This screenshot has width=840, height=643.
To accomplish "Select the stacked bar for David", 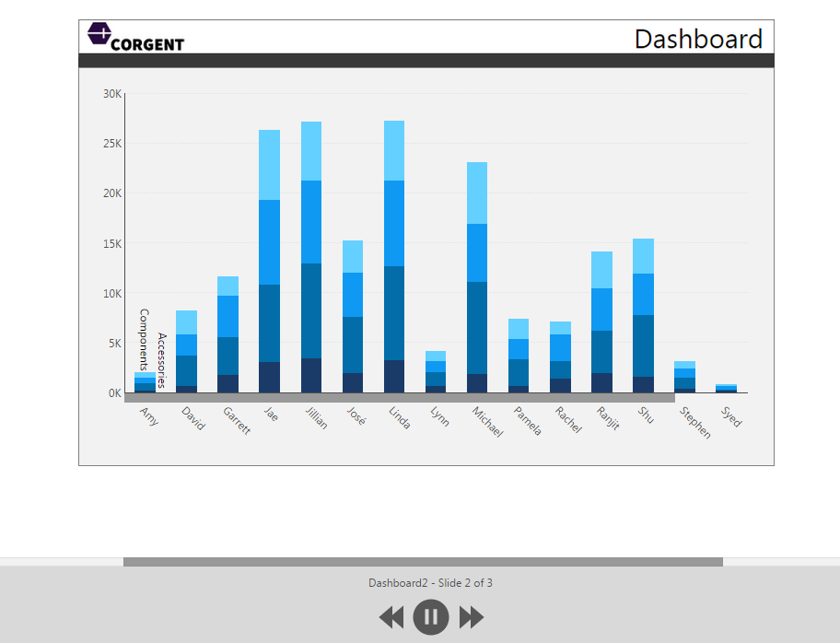I will [186, 352].
